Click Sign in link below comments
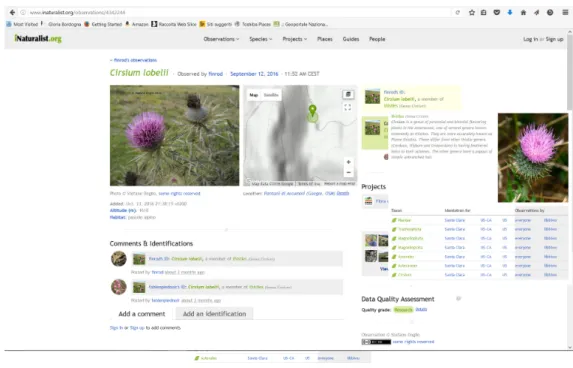This screenshot has width=573, height=368. tap(116, 328)
